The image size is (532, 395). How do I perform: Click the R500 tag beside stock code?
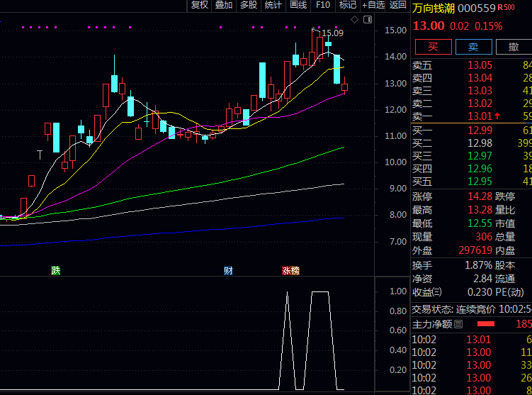(506, 7)
